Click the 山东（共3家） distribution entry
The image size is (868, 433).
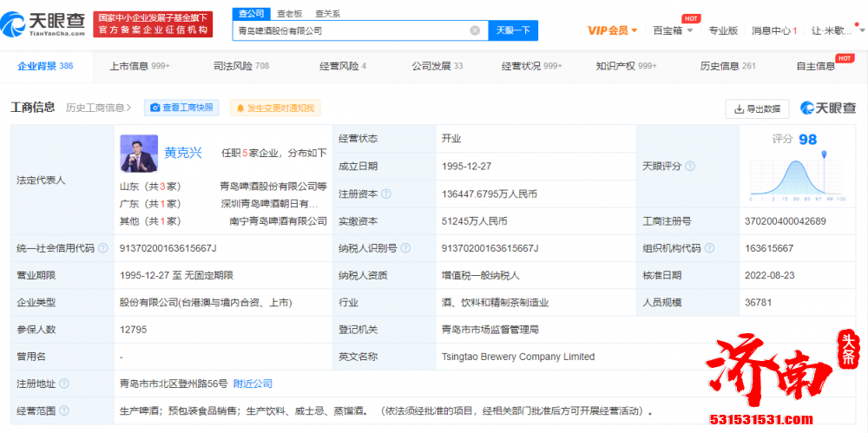click(x=150, y=186)
